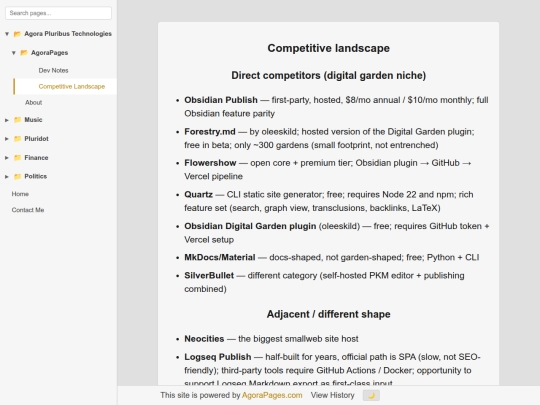Click the bold Flowershow text

click(x=210, y=163)
